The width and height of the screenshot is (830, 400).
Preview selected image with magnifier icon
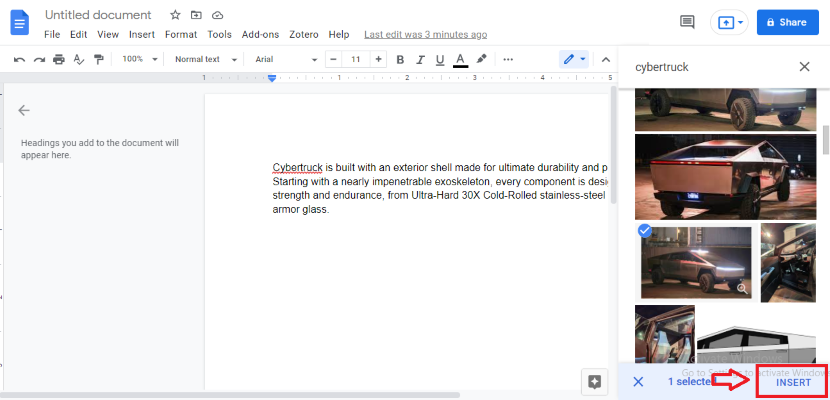click(742, 288)
